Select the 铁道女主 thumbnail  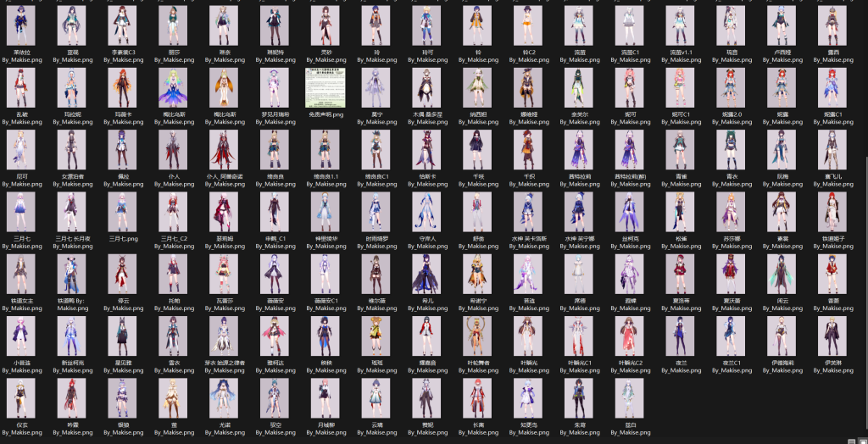pyautogui.click(x=21, y=274)
